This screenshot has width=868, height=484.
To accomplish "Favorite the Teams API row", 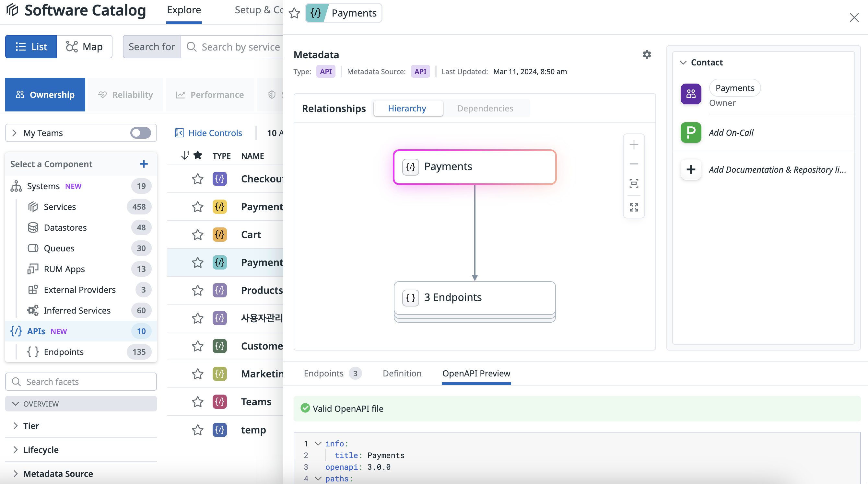I will pos(198,402).
